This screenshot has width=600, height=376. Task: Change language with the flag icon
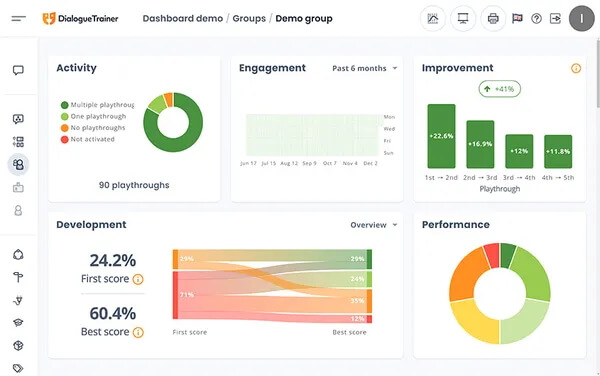(517, 18)
